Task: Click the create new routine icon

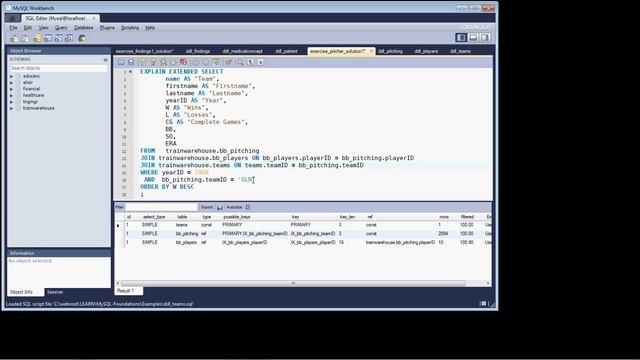Action: (69, 38)
